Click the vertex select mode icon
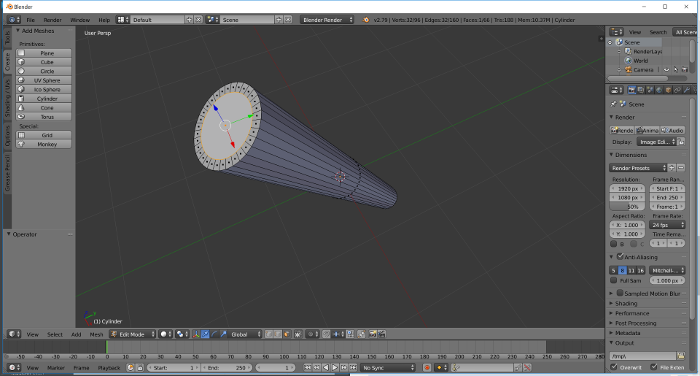The image size is (700, 376). click(268, 334)
